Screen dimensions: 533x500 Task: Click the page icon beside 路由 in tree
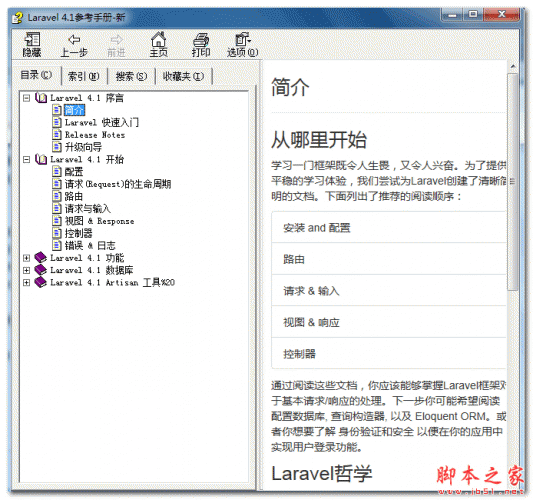click(57, 196)
